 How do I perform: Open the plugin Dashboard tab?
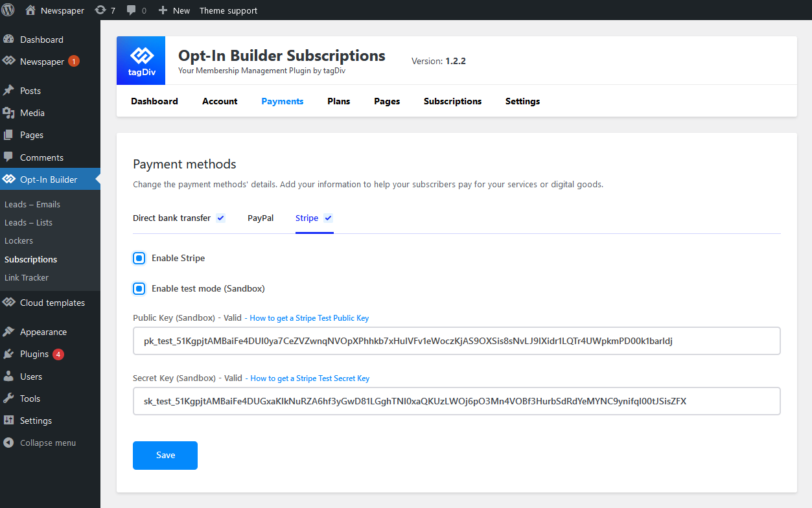pyautogui.click(x=154, y=101)
